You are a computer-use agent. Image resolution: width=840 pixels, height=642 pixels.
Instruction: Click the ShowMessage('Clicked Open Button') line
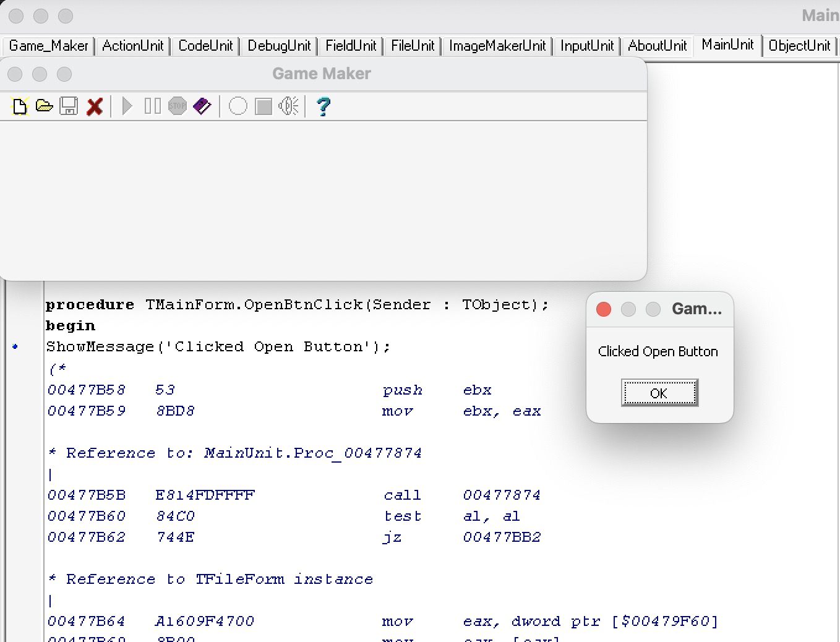[x=218, y=347]
